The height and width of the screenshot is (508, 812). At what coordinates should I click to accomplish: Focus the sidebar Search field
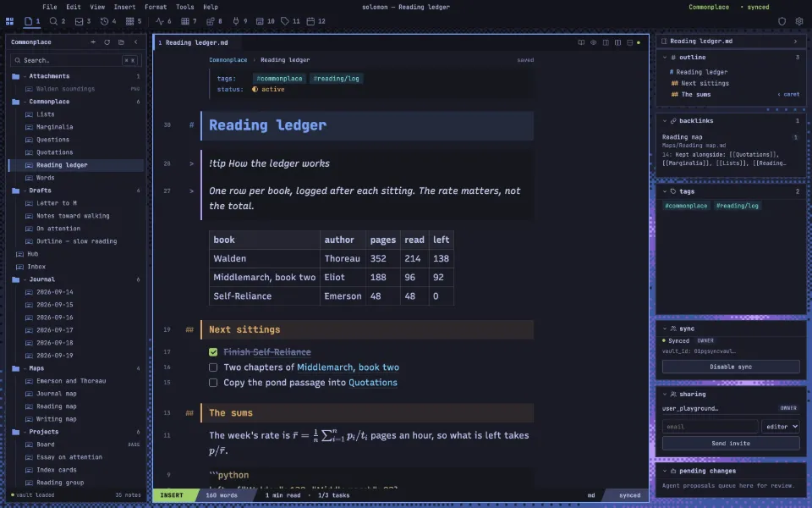[x=75, y=60]
